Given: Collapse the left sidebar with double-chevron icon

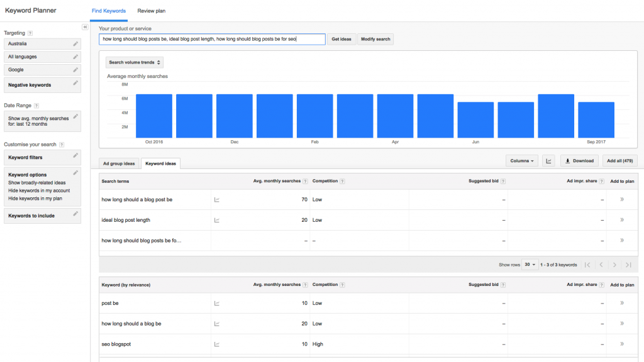Looking at the screenshot, I should (86, 28).
